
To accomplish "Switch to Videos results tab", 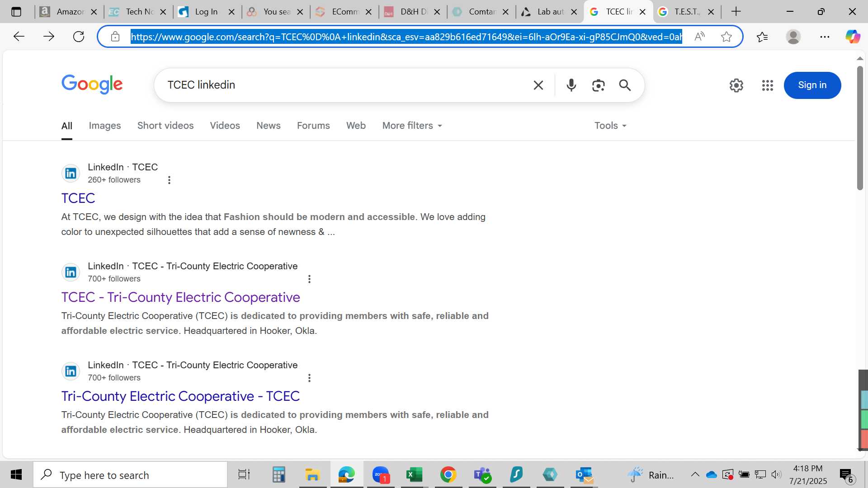I will (225, 126).
